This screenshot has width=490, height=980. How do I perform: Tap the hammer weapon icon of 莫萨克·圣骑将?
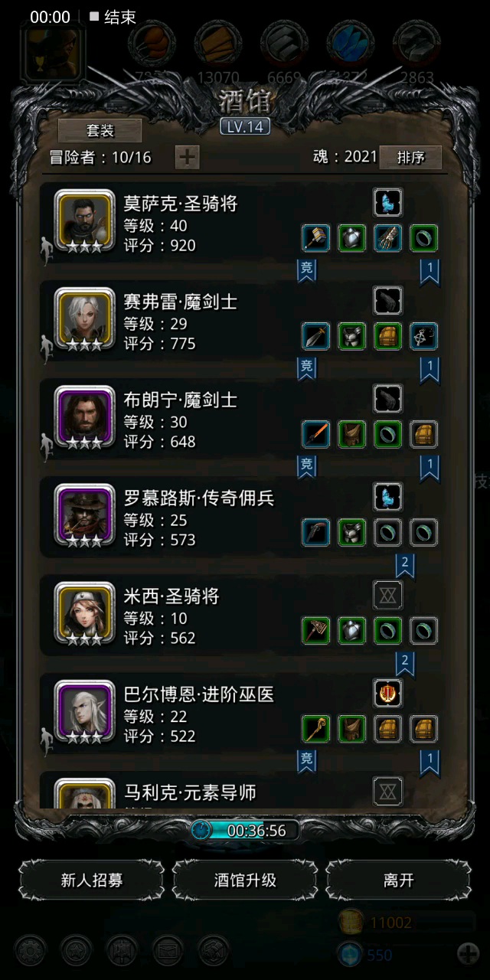click(315, 238)
